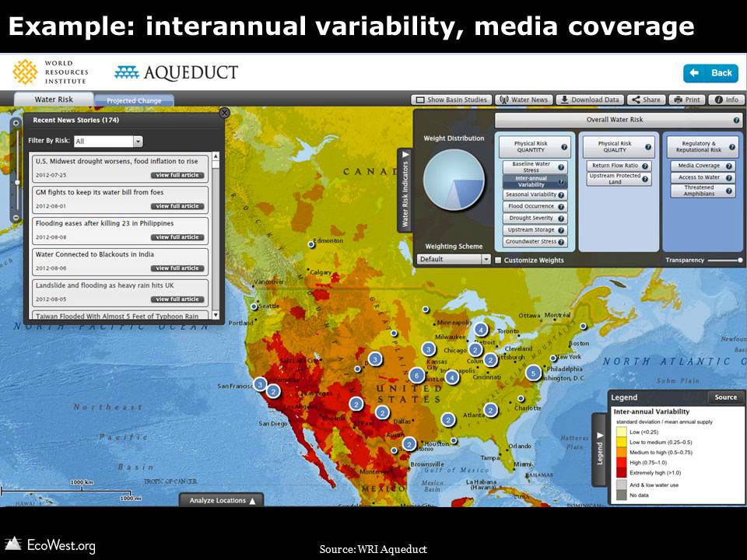747x560 pixels.
Task: Toggle the Drought Severity indicator
Action: click(x=535, y=218)
